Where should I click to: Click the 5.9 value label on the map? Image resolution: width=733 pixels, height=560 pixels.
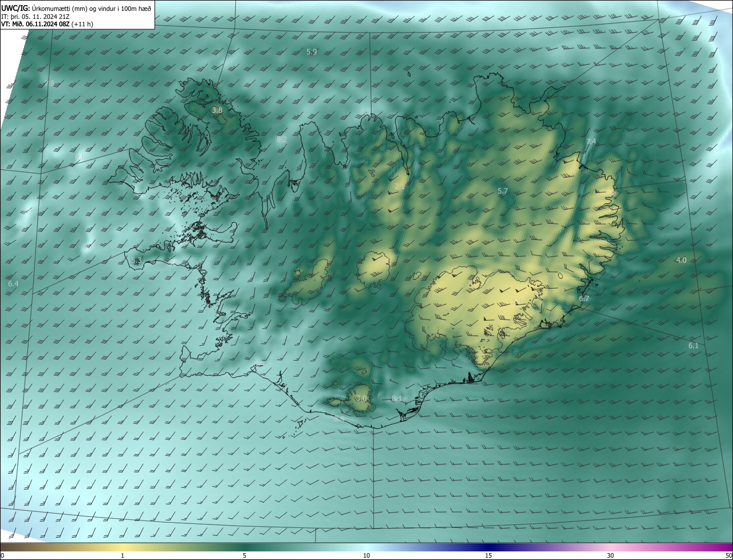(x=312, y=52)
